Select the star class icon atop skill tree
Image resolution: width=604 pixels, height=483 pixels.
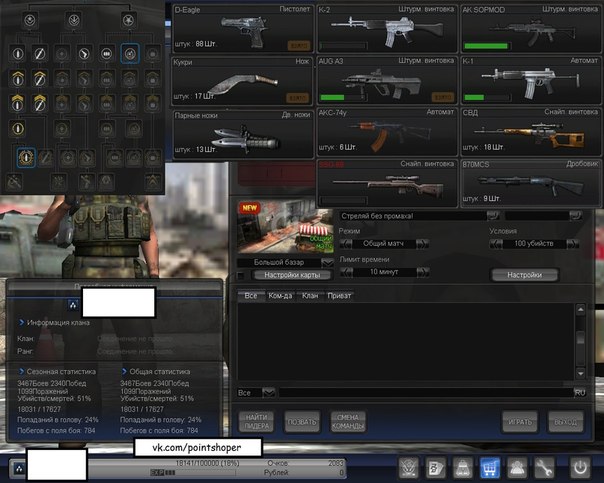pos(128,20)
